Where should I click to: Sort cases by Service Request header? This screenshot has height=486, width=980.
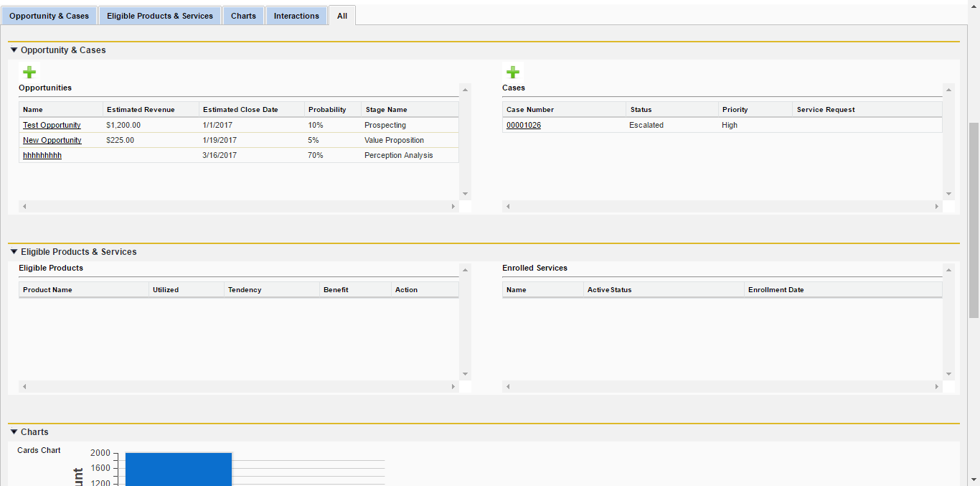coord(867,110)
